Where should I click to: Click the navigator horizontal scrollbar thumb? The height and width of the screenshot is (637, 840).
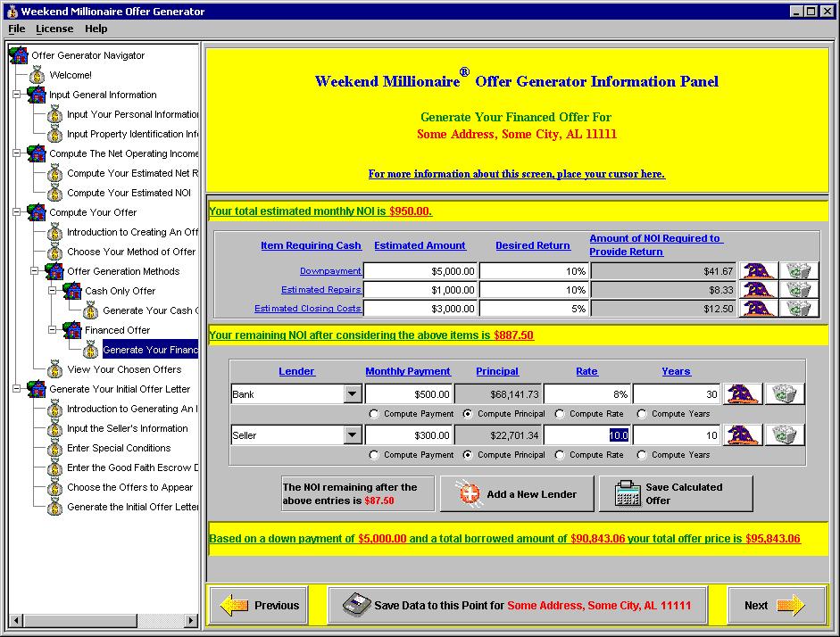[x=80, y=620]
